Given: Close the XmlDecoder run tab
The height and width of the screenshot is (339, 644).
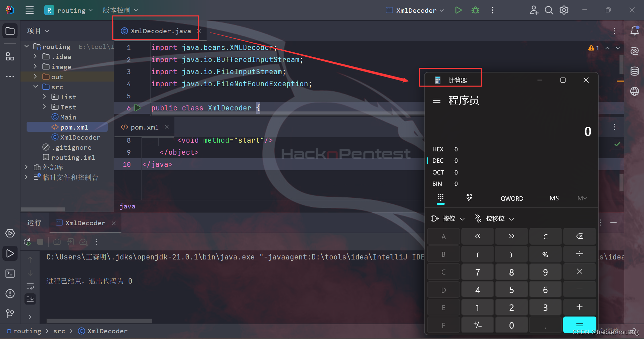Looking at the screenshot, I should point(114,223).
